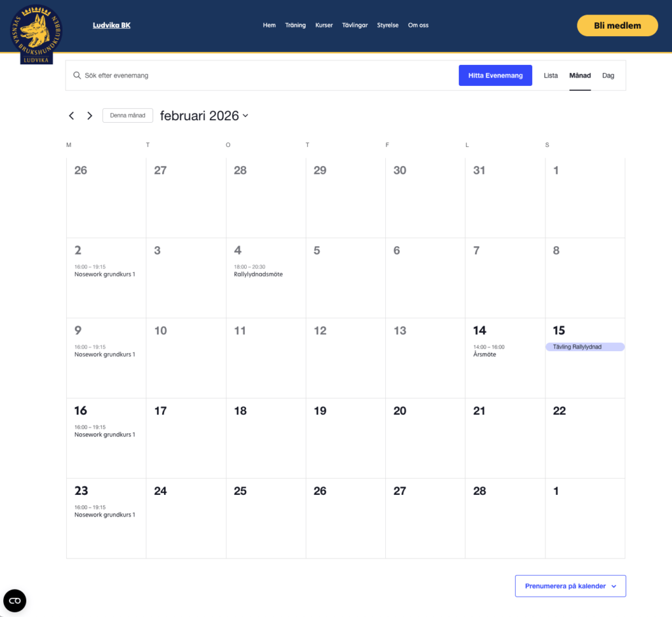Click the Ludvika BK site title link
This screenshot has width=672, height=617.
pyautogui.click(x=112, y=26)
